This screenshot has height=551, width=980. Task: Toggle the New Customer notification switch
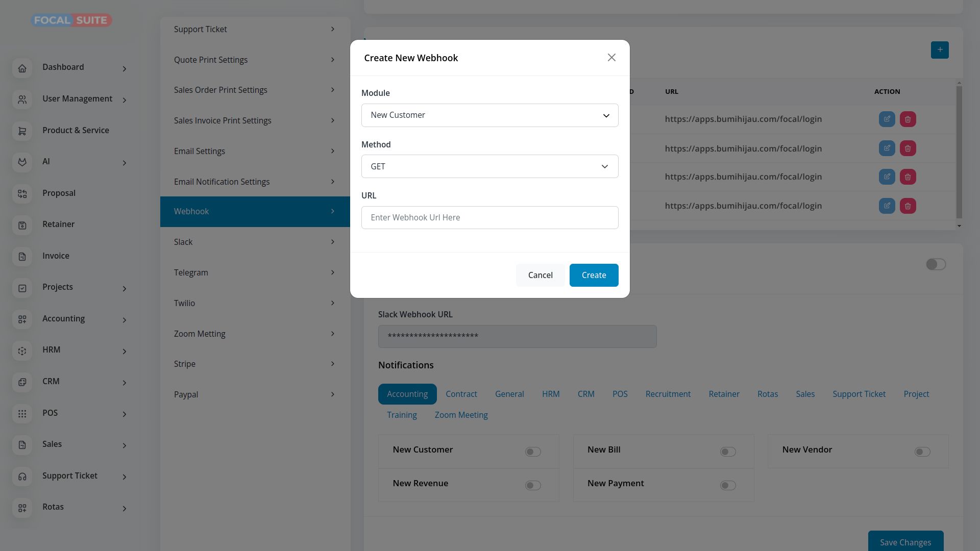[x=533, y=452]
